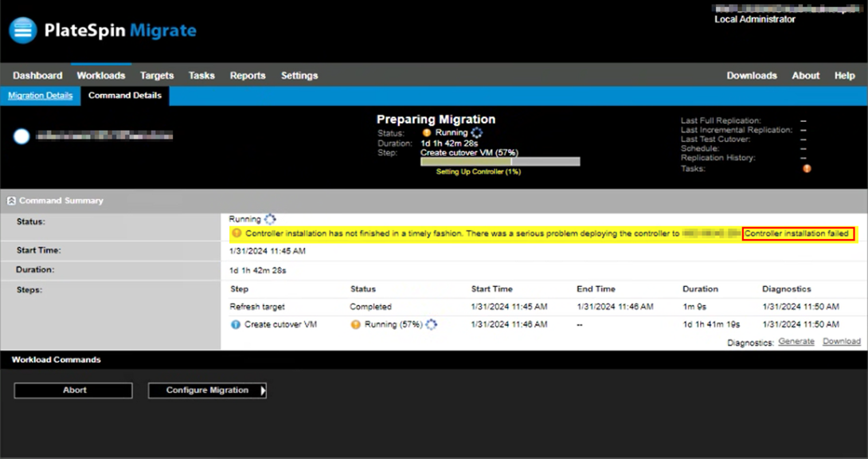The height and width of the screenshot is (459, 868).
Task: Open the Downloads menu item
Action: (752, 75)
